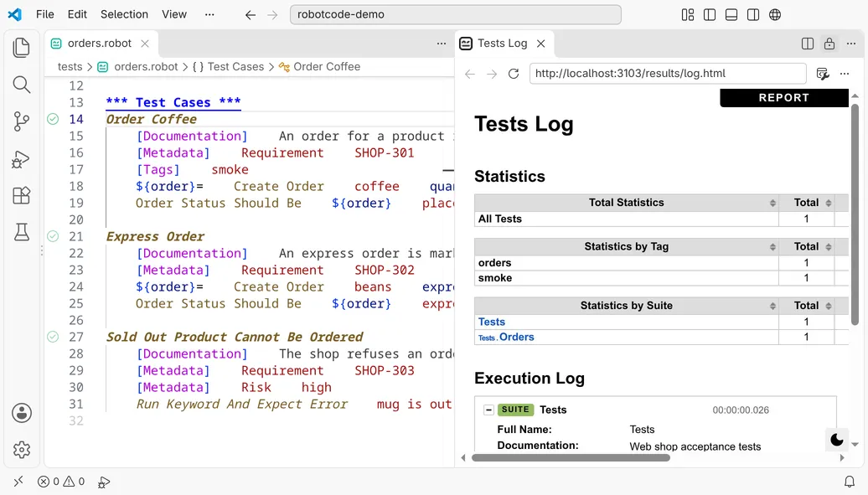Open the File menu

coord(45,14)
